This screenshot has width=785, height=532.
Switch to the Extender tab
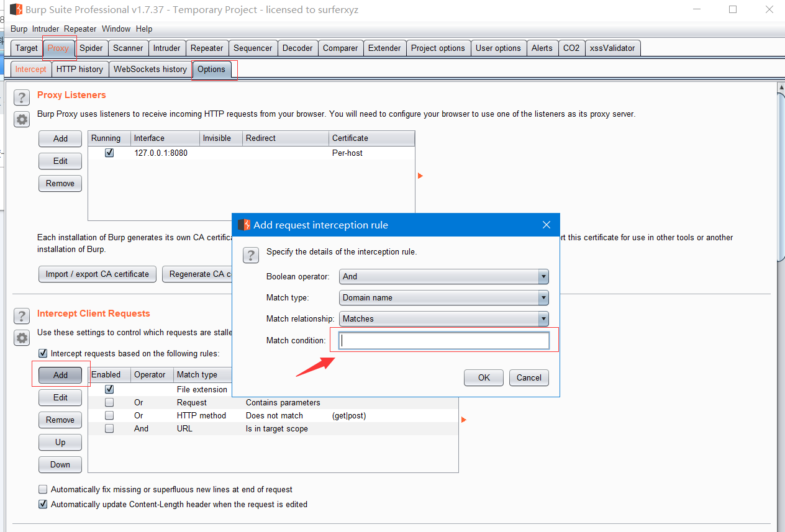pyautogui.click(x=384, y=48)
